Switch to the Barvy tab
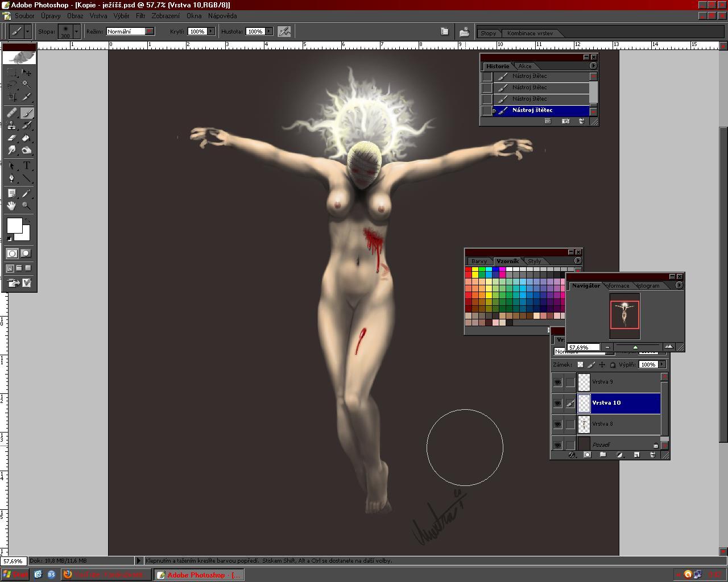 coord(479,261)
